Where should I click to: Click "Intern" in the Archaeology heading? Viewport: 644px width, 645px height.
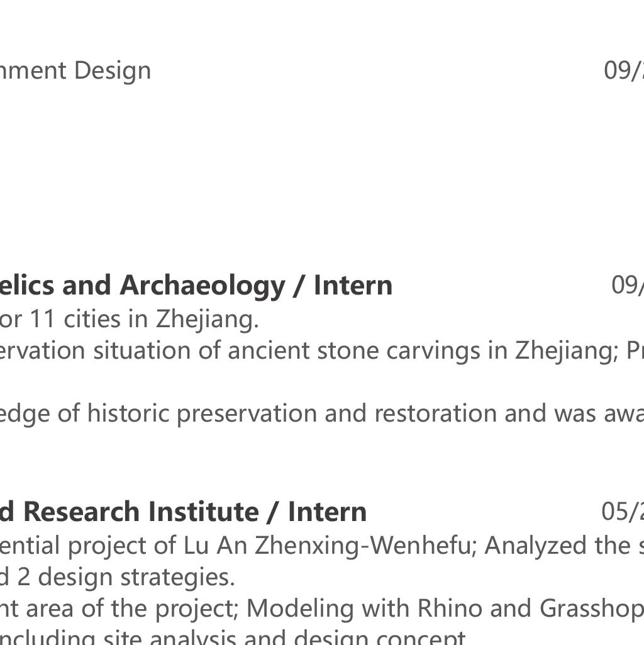coord(353,285)
